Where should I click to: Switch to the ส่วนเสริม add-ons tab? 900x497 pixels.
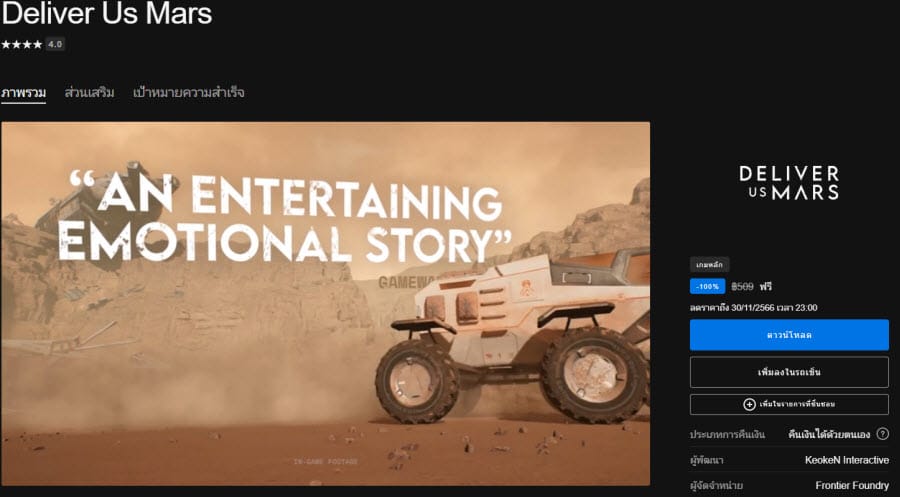89,92
